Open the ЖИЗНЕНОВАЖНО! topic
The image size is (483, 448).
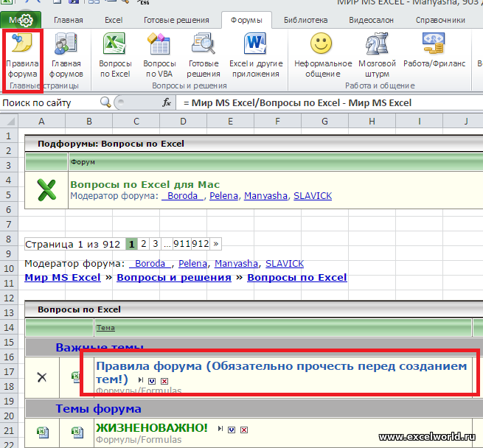click(152, 427)
